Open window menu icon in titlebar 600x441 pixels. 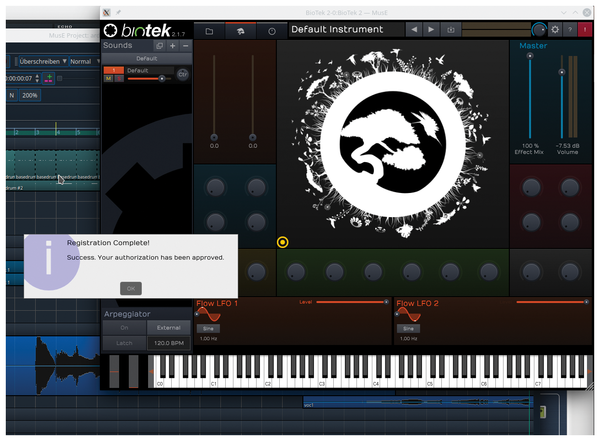(107, 13)
